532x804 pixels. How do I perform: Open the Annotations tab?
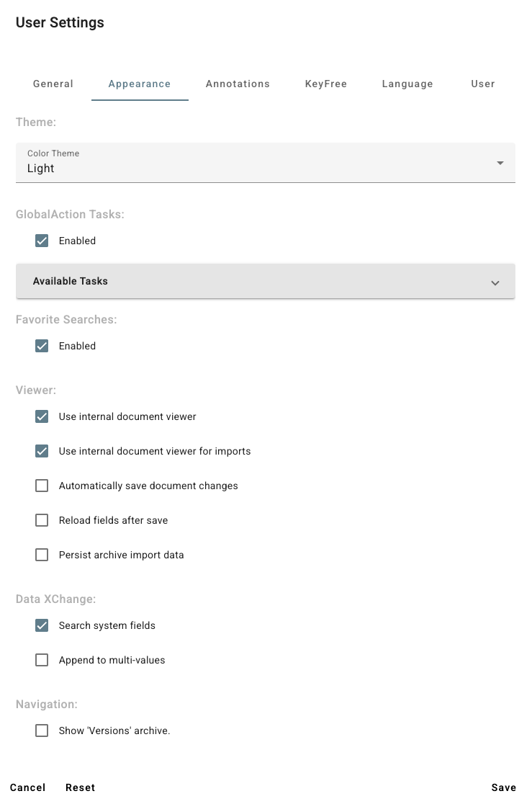tap(238, 84)
